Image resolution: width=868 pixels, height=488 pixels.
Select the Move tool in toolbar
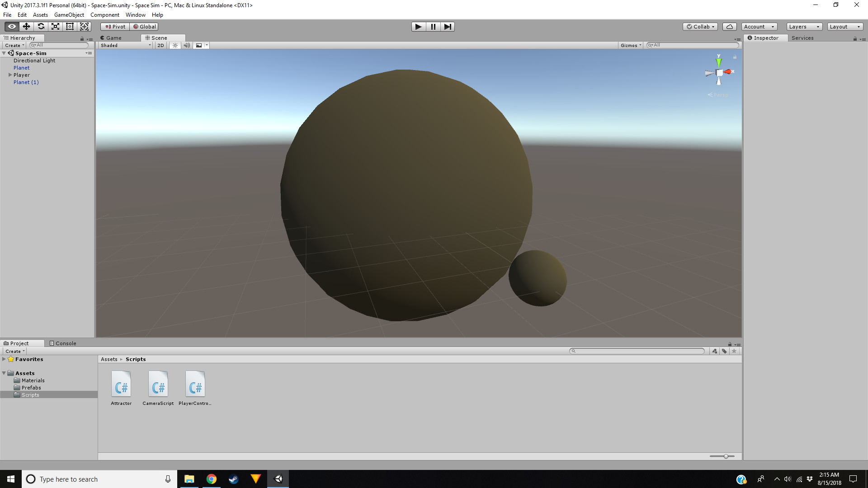26,27
